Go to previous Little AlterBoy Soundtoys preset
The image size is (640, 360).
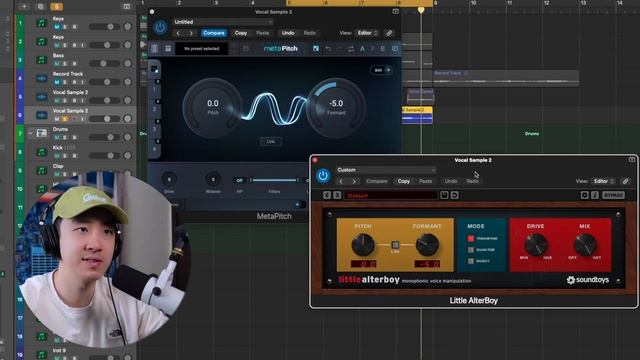327,195
